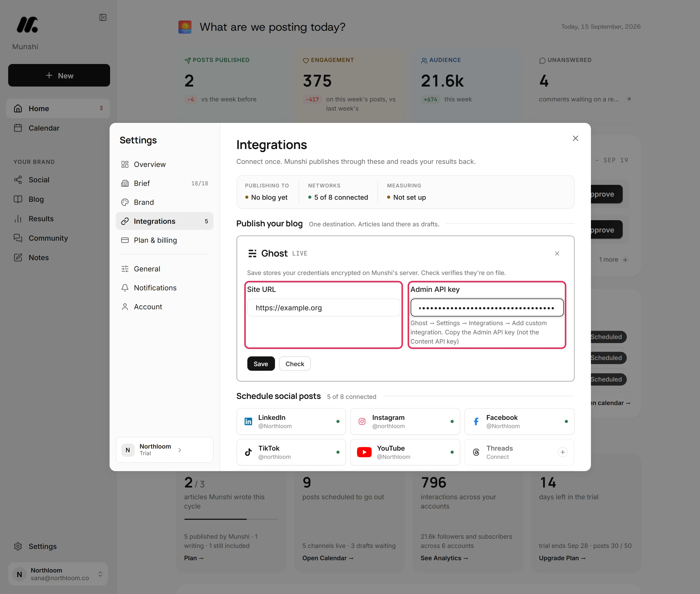Select Brief in Settings
Viewport: 700px width, 594px height.
[164, 183]
